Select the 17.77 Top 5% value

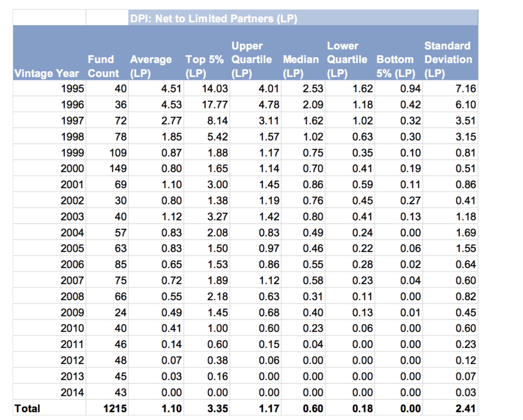215,105
